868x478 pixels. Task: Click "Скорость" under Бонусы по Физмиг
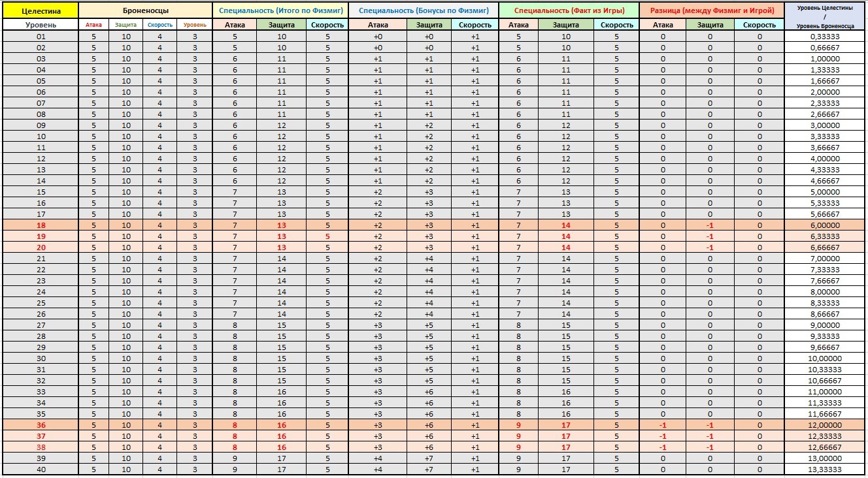(475, 25)
